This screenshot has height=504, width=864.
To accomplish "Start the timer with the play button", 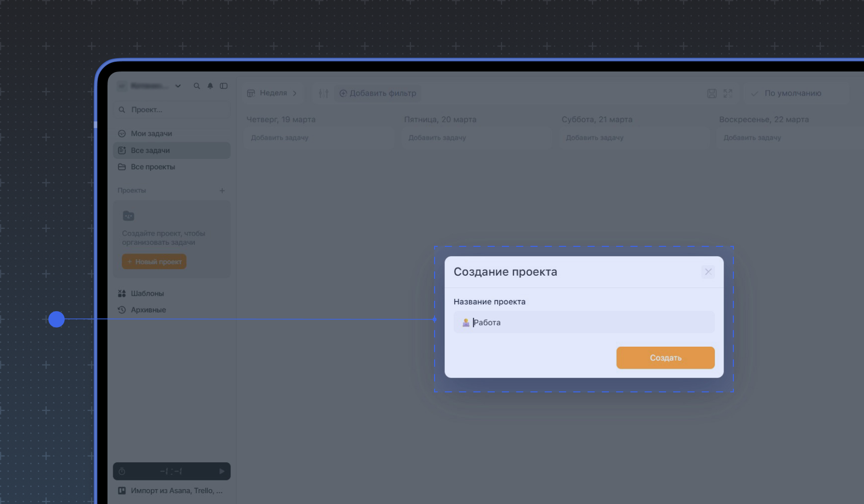I will 222,471.
